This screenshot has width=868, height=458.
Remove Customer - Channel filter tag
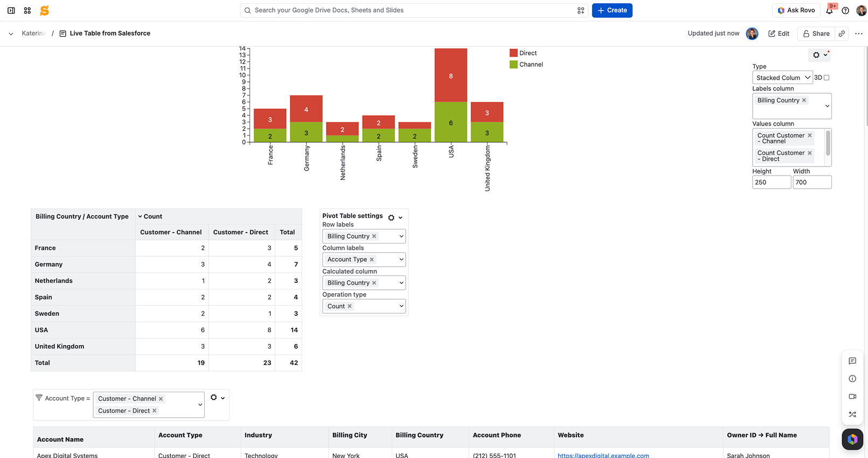coord(161,399)
